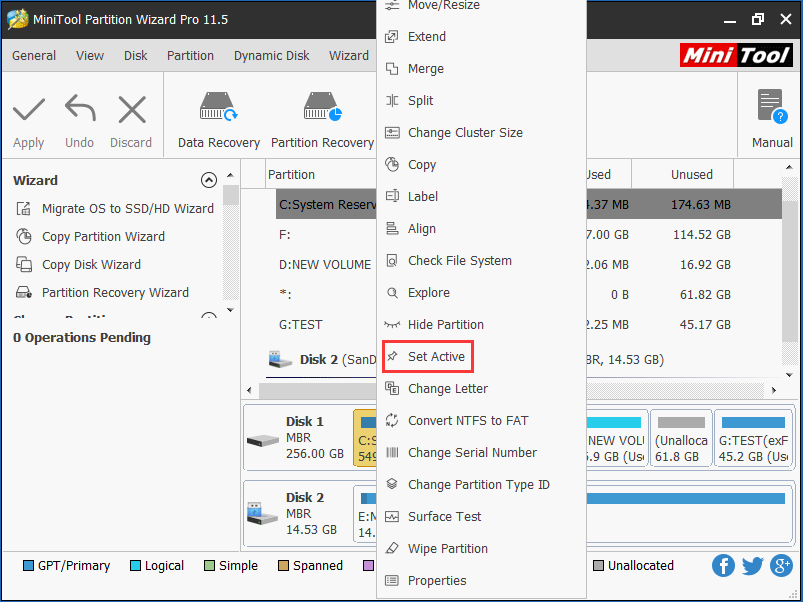Select the G:TEST exFAT block in disk map
This screenshot has height=602, width=803.
pos(753,439)
